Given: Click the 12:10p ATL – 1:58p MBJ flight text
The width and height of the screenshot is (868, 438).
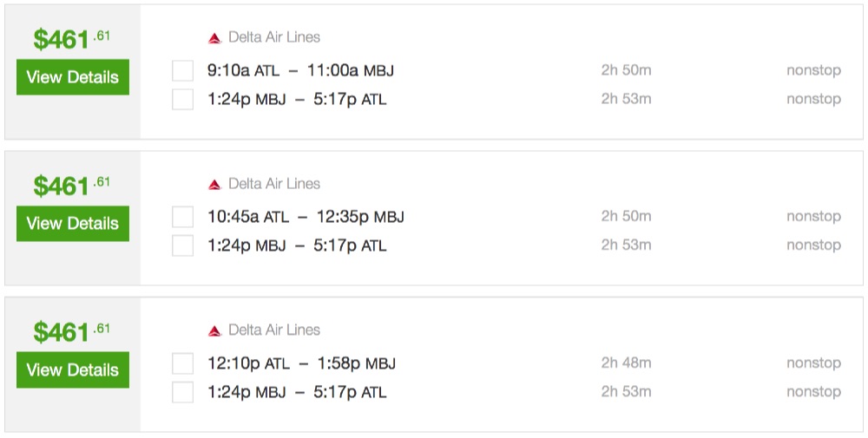Looking at the screenshot, I should coord(302,363).
